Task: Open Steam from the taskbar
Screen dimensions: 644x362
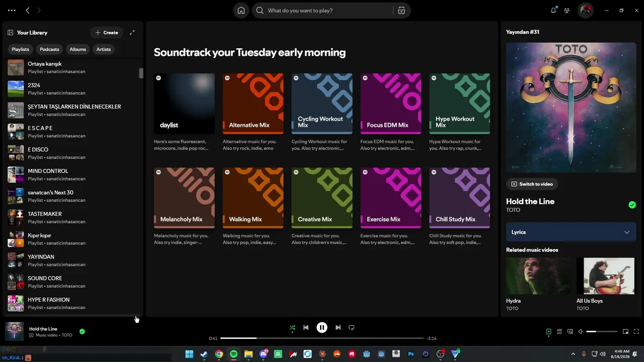Action: [204, 354]
